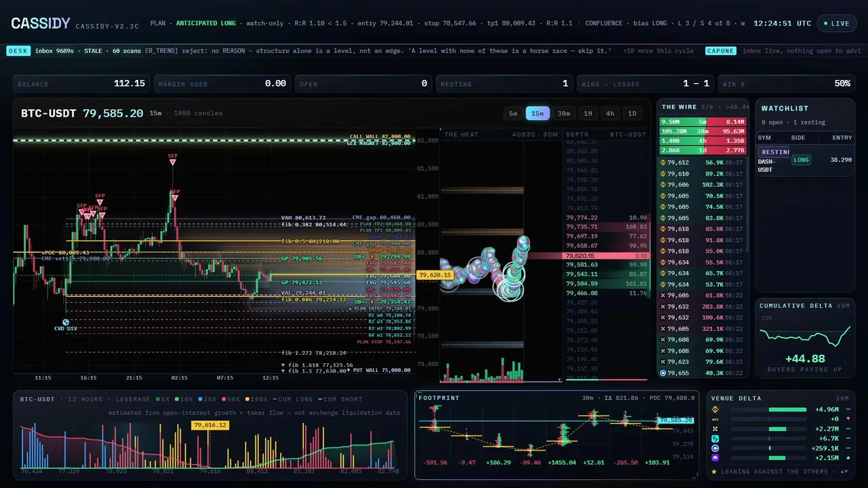868x488 pixels.
Task: Click the WIN % 50% card
Action: tap(787, 83)
